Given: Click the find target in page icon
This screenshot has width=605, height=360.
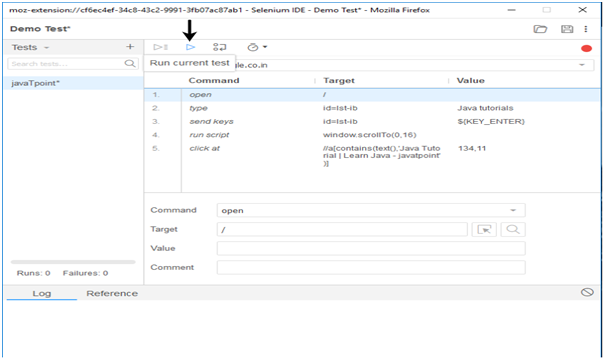Looking at the screenshot, I should click(x=513, y=230).
